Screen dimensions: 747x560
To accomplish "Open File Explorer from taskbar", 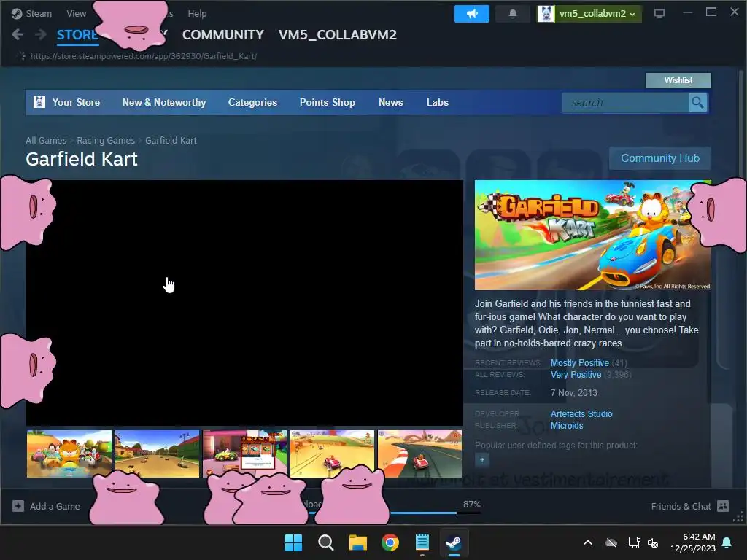I will click(x=357, y=542).
